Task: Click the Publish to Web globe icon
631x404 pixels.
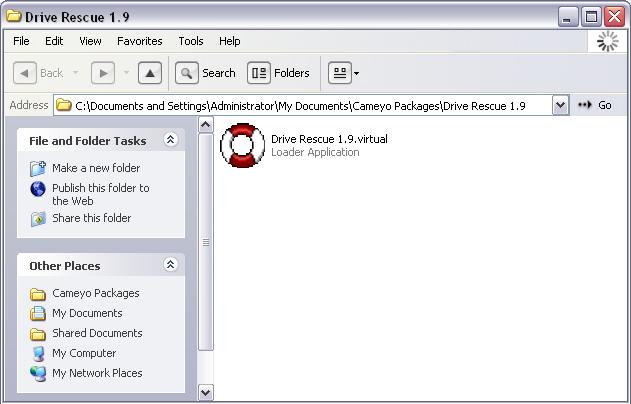Action: pyautogui.click(x=38, y=189)
